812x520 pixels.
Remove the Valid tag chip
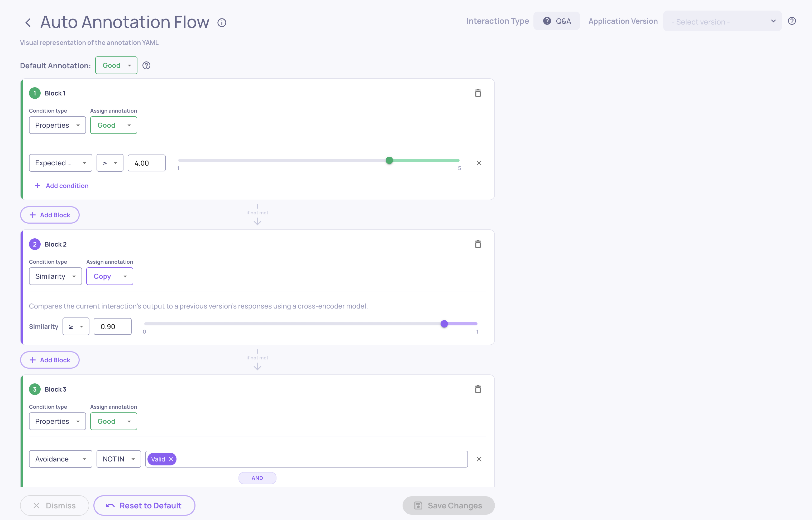(171, 459)
